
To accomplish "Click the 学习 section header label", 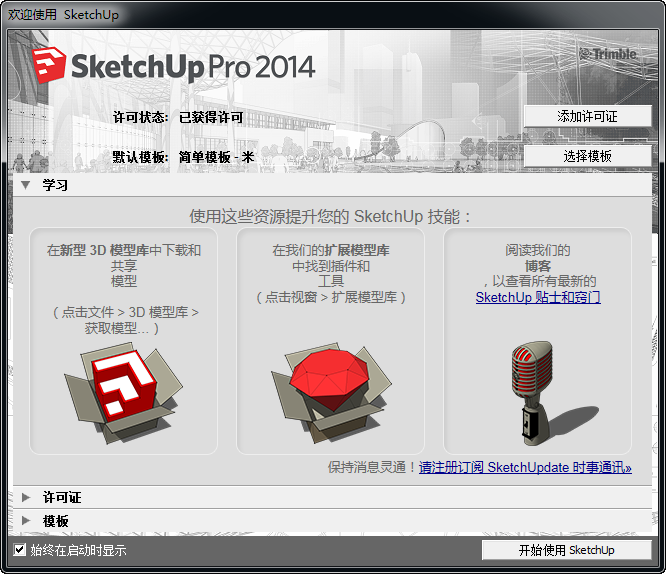I will point(55,185).
